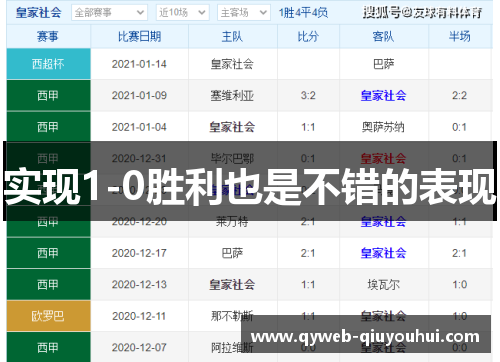Click the 1:1 score in the 2020-12-13 row
Image resolution: width=500 pixels, height=362 pixels.
tap(308, 284)
